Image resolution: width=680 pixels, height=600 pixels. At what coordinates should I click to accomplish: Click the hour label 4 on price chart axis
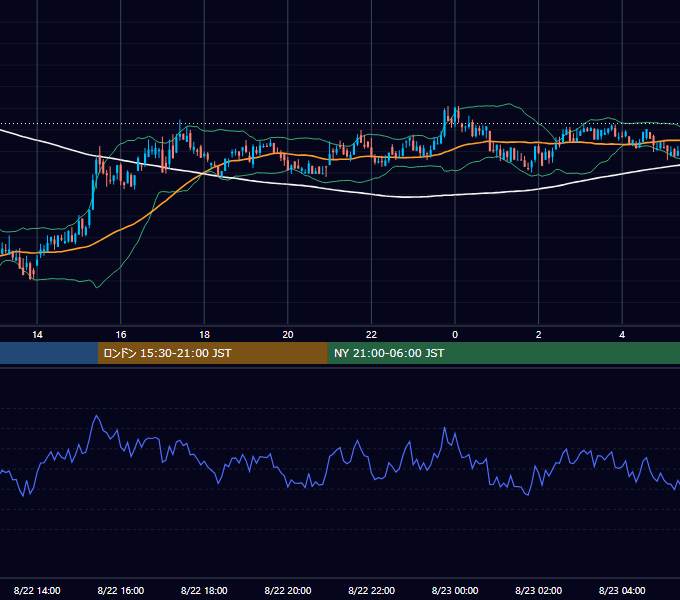tap(622, 335)
